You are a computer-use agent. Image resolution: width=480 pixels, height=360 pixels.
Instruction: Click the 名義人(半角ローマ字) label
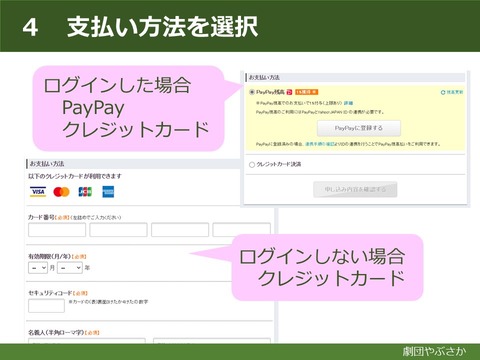(x=56, y=332)
